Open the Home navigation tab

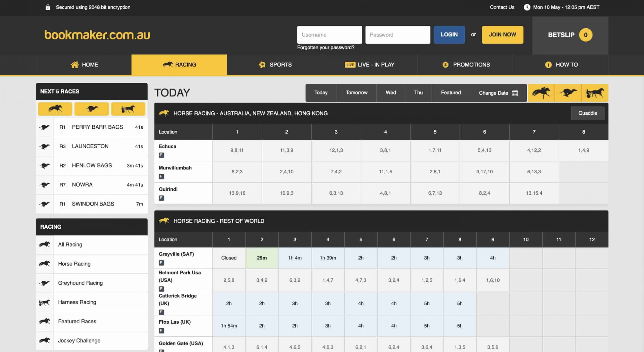(x=84, y=65)
